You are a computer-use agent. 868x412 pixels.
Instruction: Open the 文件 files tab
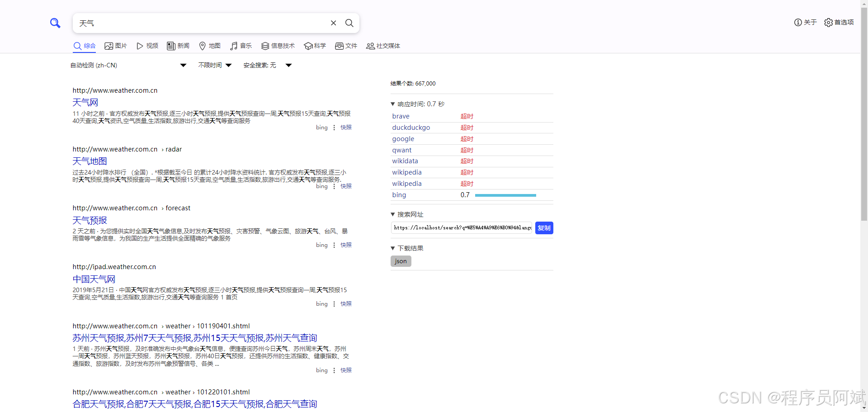click(346, 46)
